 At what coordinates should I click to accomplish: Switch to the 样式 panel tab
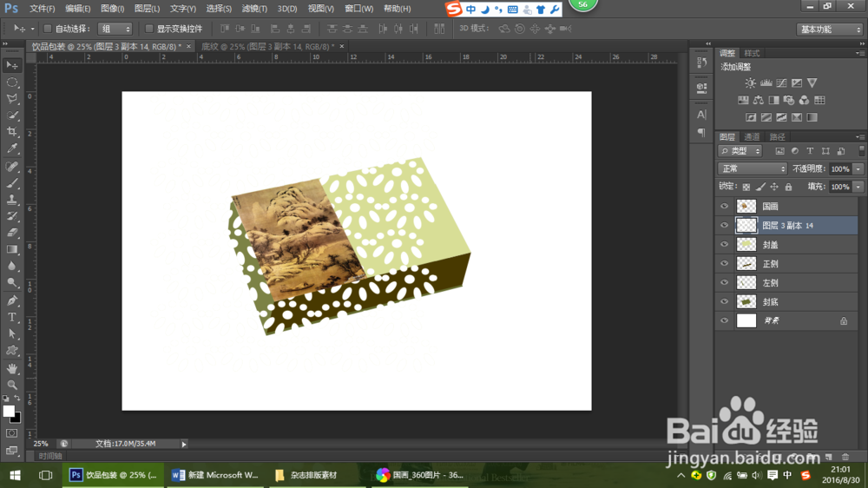click(752, 53)
